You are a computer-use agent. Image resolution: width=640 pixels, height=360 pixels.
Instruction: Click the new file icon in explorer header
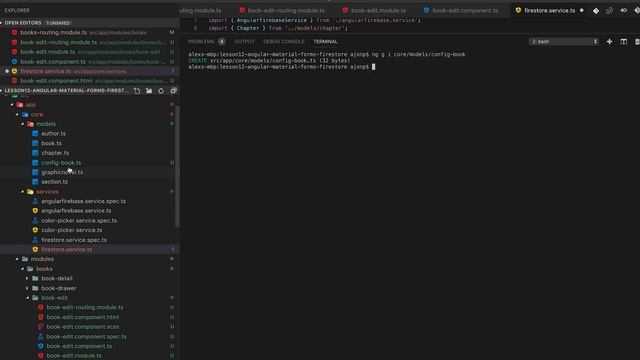coord(137,91)
